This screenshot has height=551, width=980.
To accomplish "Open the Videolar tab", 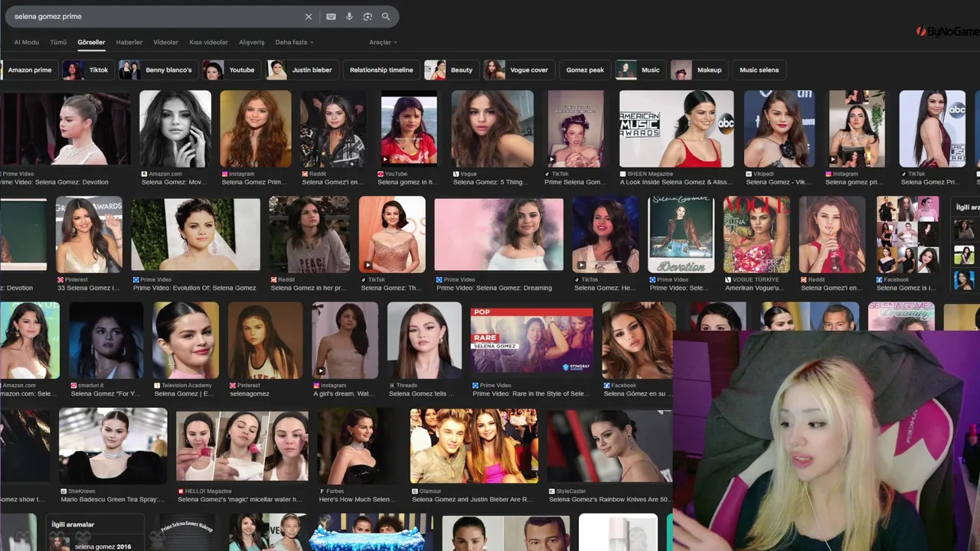I will coord(165,42).
